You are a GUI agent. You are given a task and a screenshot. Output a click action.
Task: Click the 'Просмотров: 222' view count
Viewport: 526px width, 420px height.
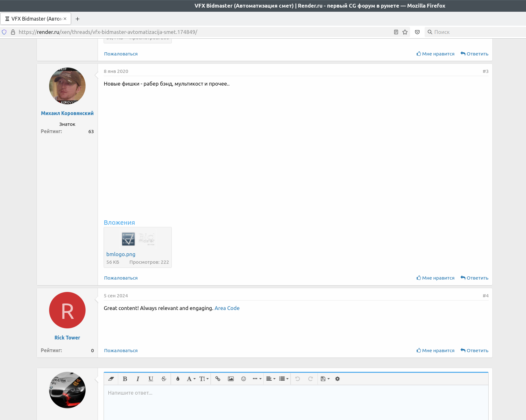pos(149,262)
